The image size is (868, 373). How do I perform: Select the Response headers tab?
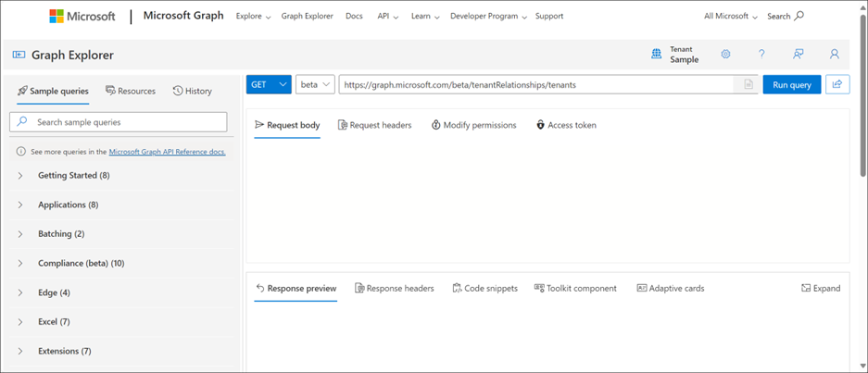coord(394,289)
